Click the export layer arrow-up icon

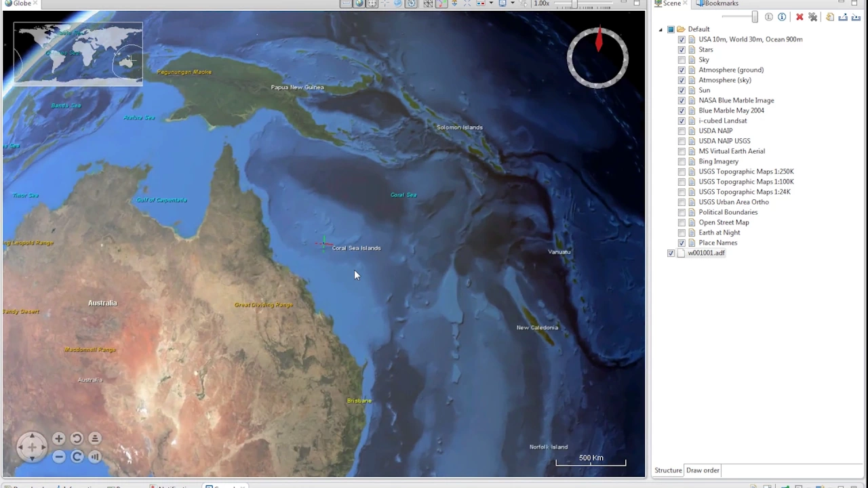[x=843, y=17]
